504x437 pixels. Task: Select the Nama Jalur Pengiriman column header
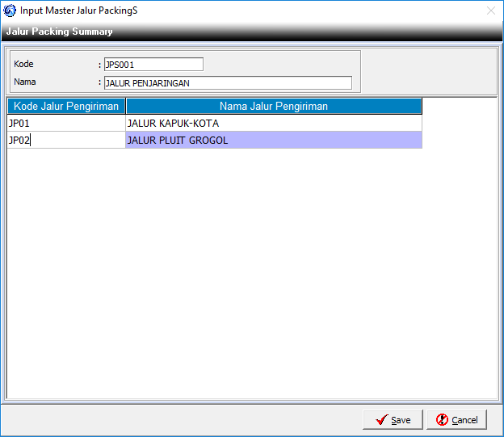coord(273,106)
